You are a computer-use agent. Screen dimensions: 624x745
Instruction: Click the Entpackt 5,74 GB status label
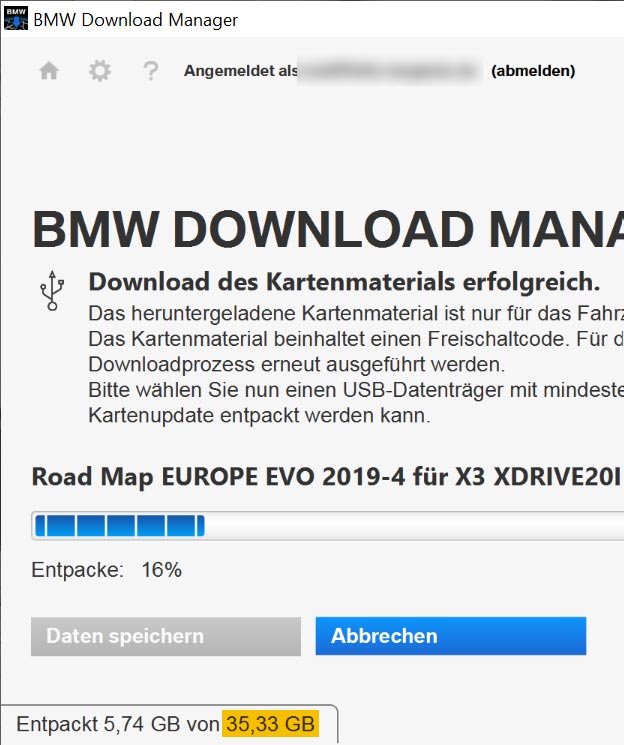tap(116, 724)
